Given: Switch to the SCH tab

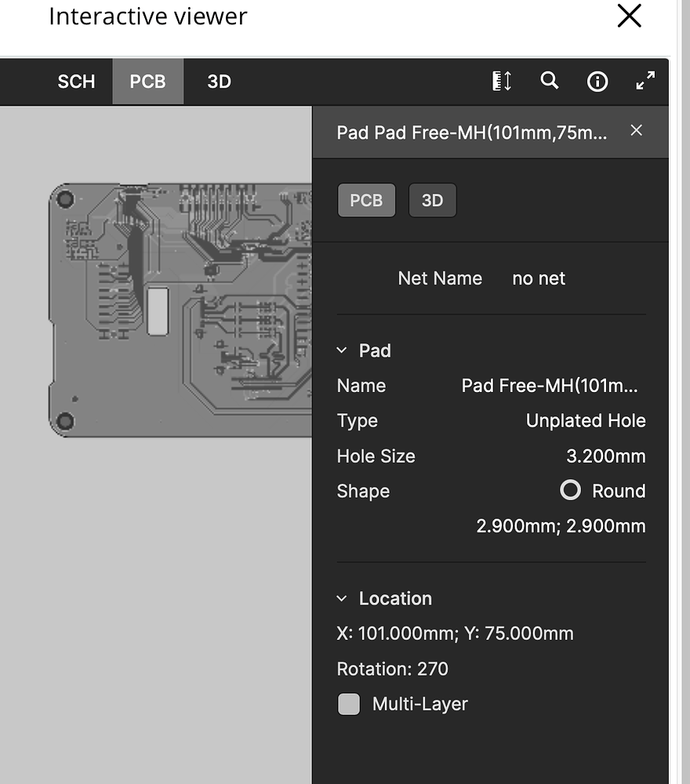Looking at the screenshot, I should 75,81.
